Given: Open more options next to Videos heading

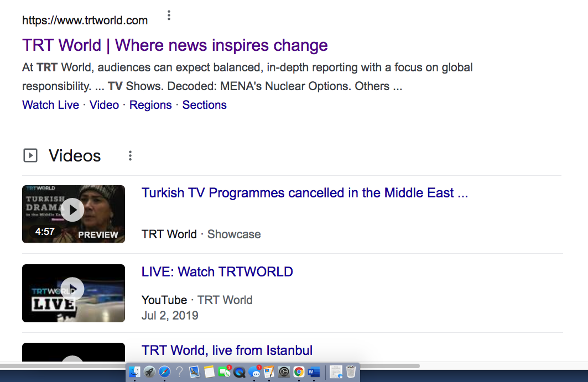Looking at the screenshot, I should click(130, 155).
